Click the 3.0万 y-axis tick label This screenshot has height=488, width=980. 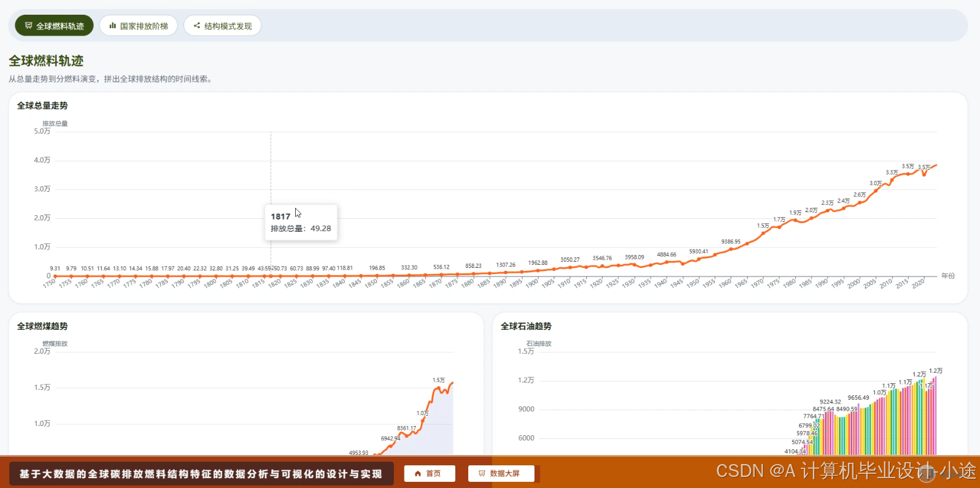(42, 189)
